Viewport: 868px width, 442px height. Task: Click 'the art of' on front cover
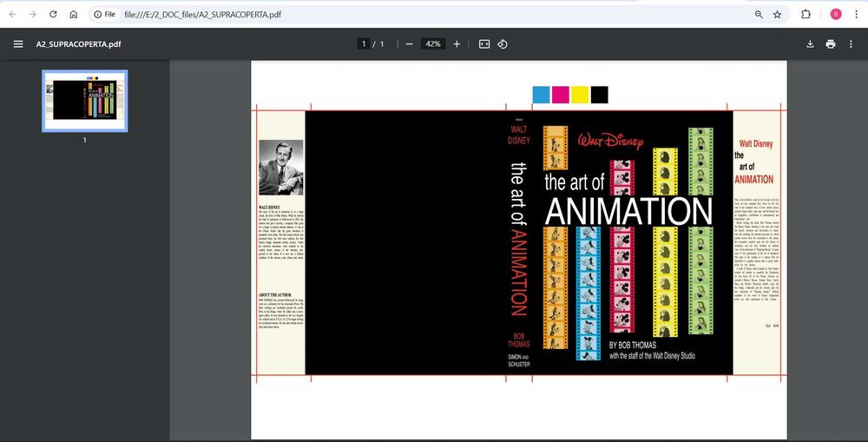[575, 182]
